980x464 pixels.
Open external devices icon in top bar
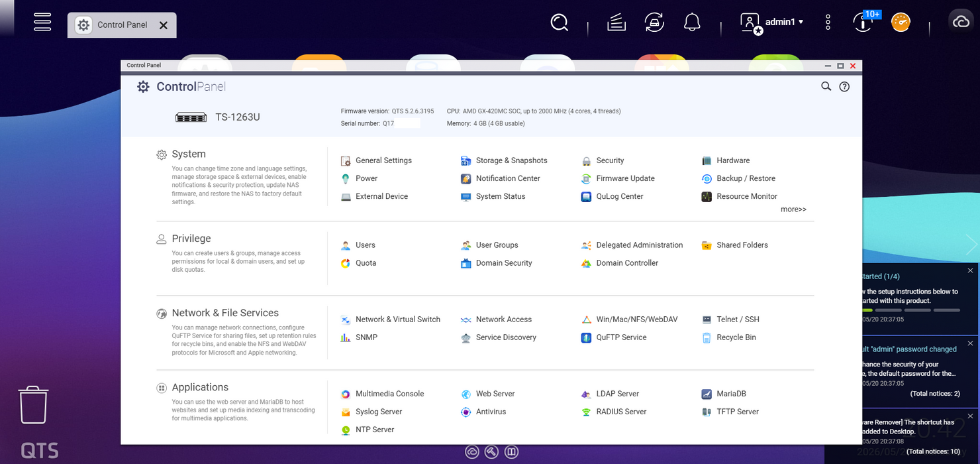654,23
